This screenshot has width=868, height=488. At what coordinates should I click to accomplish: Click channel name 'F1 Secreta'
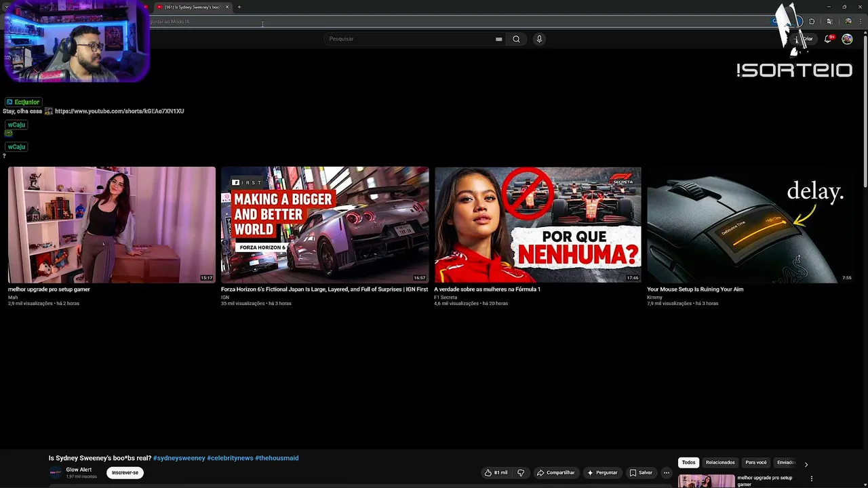pos(446,298)
